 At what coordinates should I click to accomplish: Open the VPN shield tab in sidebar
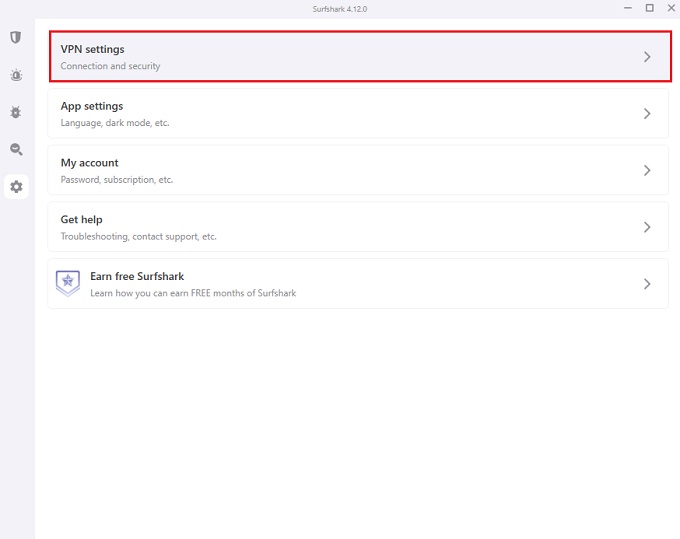coord(16,37)
